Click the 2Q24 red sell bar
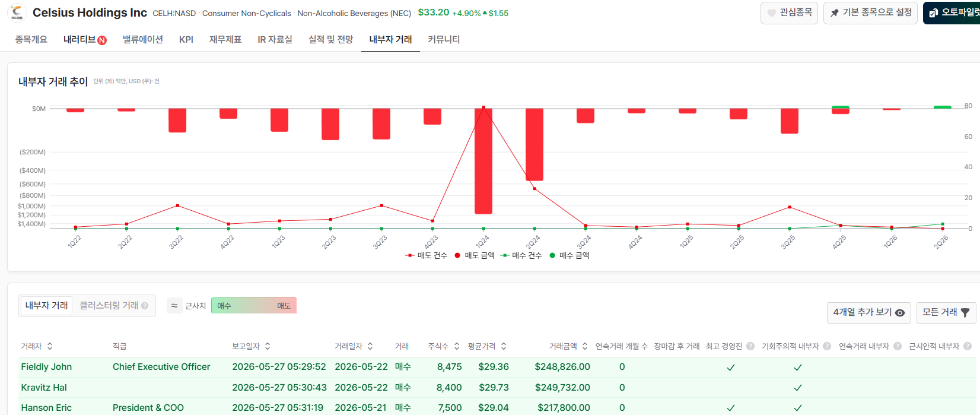The height and width of the screenshot is (415, 980). click(534, 145)
